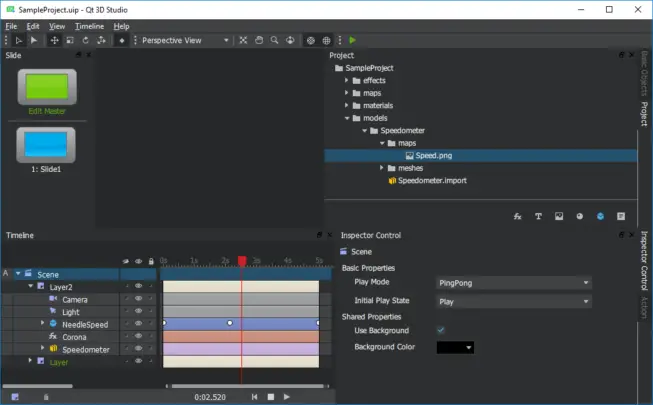Open the Background Color swatch

(455, 347)
